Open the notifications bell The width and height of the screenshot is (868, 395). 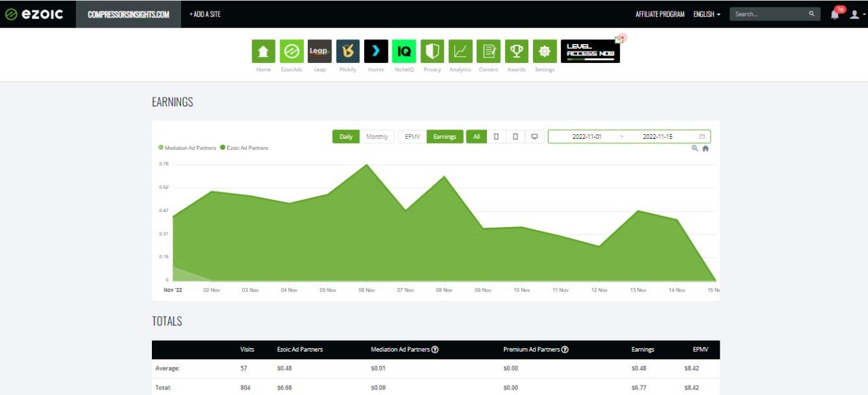click(835, 14)
